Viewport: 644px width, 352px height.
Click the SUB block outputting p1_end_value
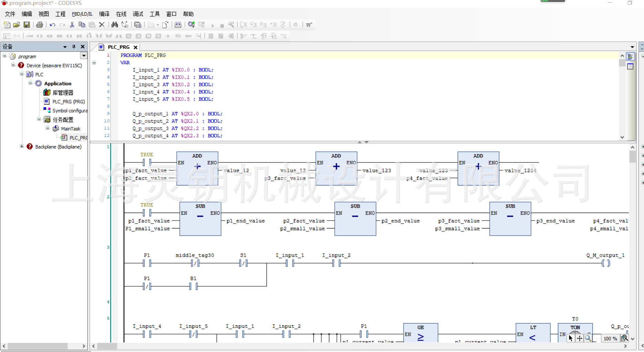(x=200, y=219)
